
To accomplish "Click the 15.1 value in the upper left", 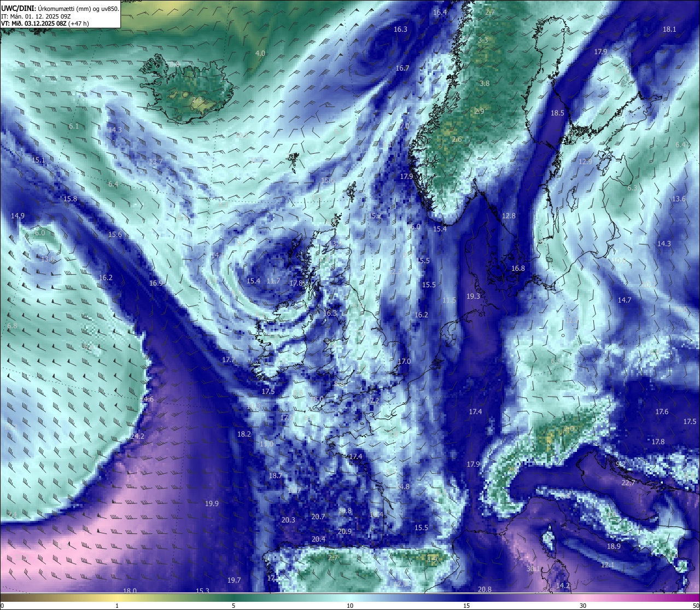I will [38, 160].
